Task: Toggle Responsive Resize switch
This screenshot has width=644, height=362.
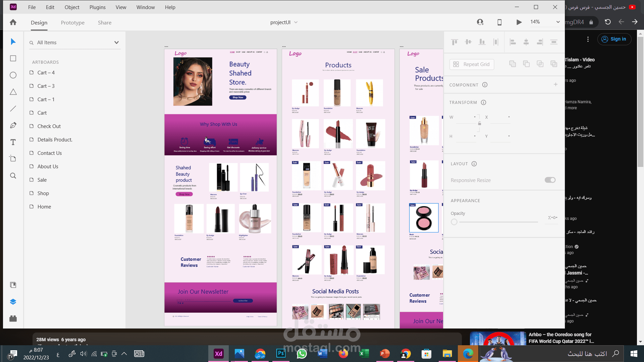Action: [x=550, y=180]
